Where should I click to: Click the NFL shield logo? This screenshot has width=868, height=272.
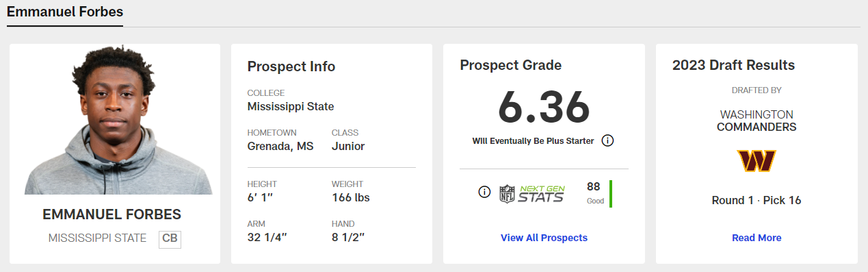507,194
